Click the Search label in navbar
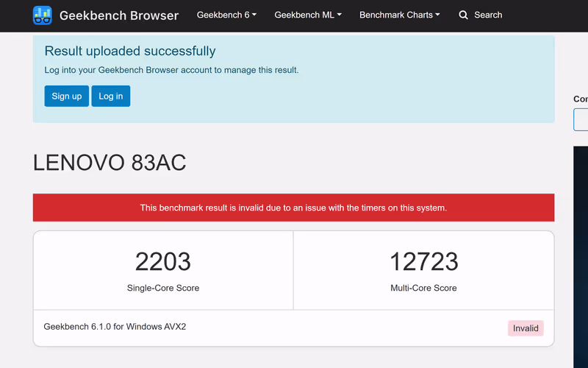The image size is (588, 368). pos(488,15)
